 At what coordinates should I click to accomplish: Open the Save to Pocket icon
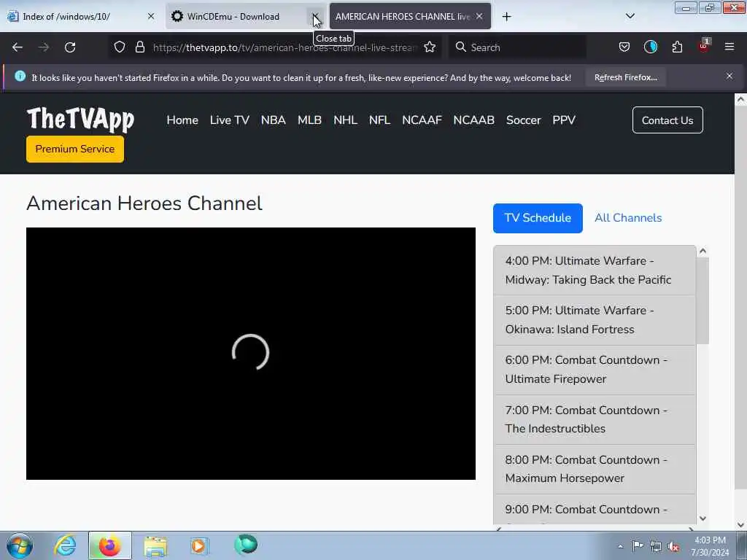coord(624,47)
